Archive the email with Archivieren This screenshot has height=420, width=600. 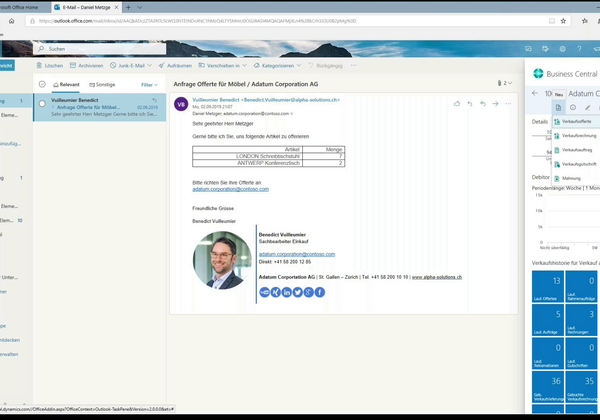click(x=86, y=66)
